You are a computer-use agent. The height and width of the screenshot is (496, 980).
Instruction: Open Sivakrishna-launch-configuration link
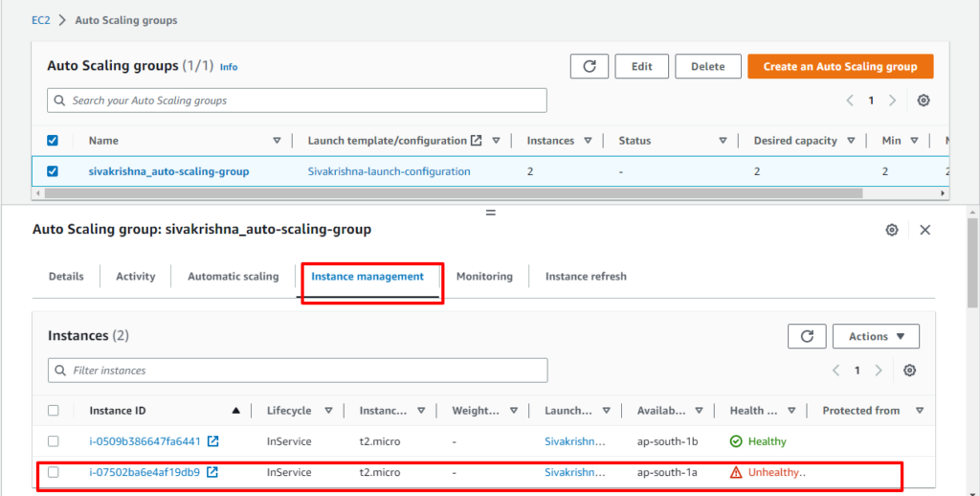click(x=389, y=171)
